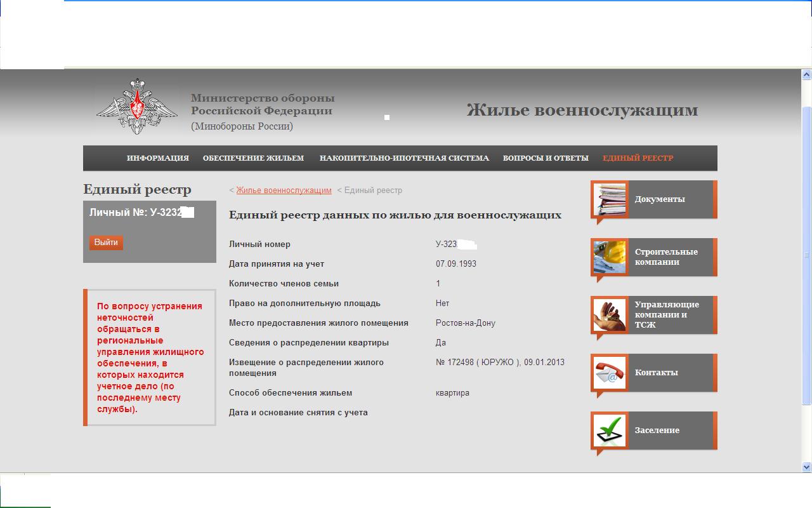
Task: Go to ВОПРОСЫ И ОТВЕТЫ section
Action: 546,158
